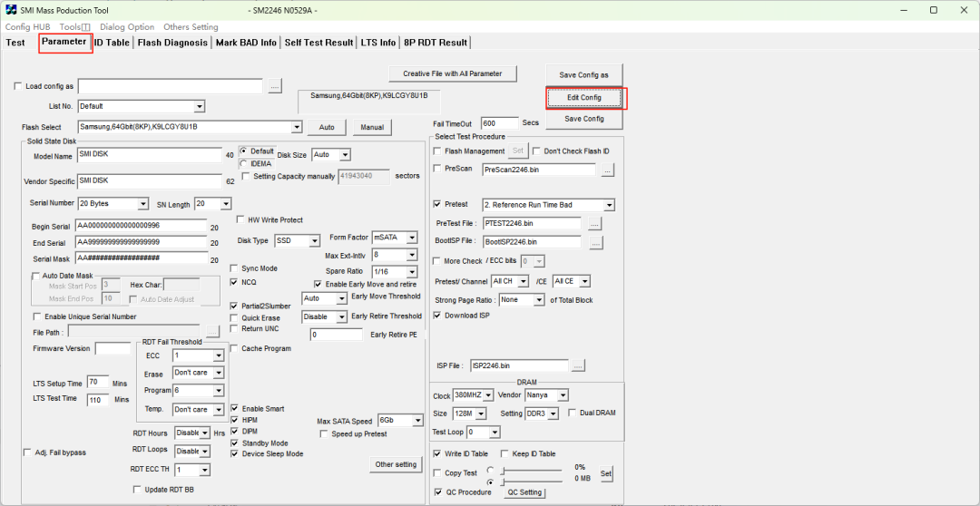Expand Pretest mode Reference Run Time Bad dropdown
The image size is (980, 506).
coord(610,205)
